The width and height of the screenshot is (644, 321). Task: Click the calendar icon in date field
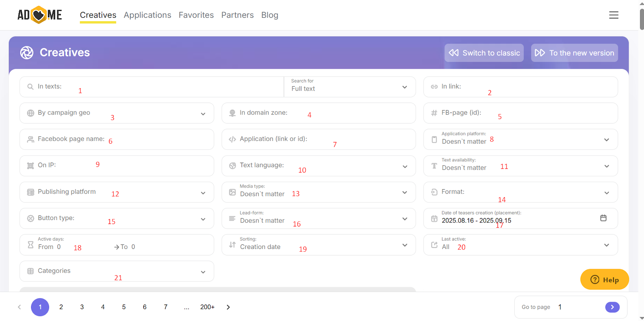[x=603, y=218]
